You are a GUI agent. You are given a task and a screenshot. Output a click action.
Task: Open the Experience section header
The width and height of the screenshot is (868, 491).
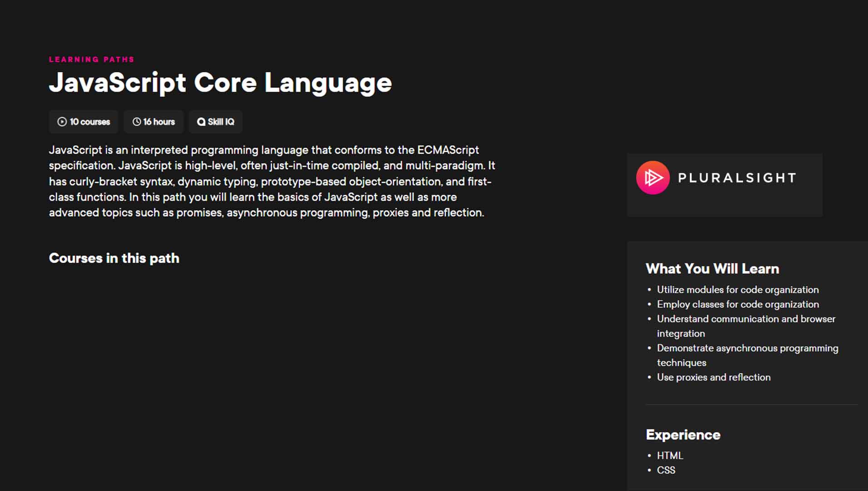pos(683,435)
